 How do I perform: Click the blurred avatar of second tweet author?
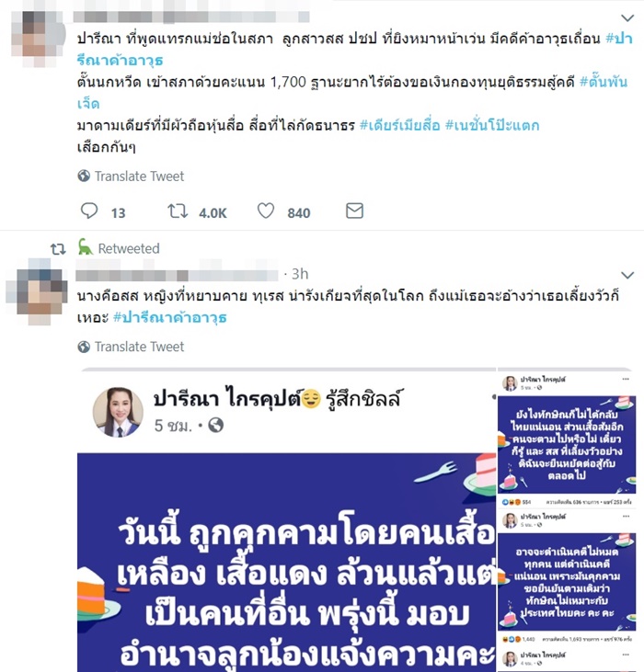(37, 292)
